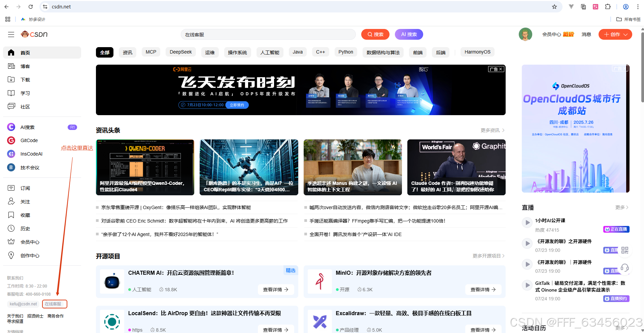
Task: Switch to the 人工智能 tab
Action: pyautogui.click(x=270, y=52)
